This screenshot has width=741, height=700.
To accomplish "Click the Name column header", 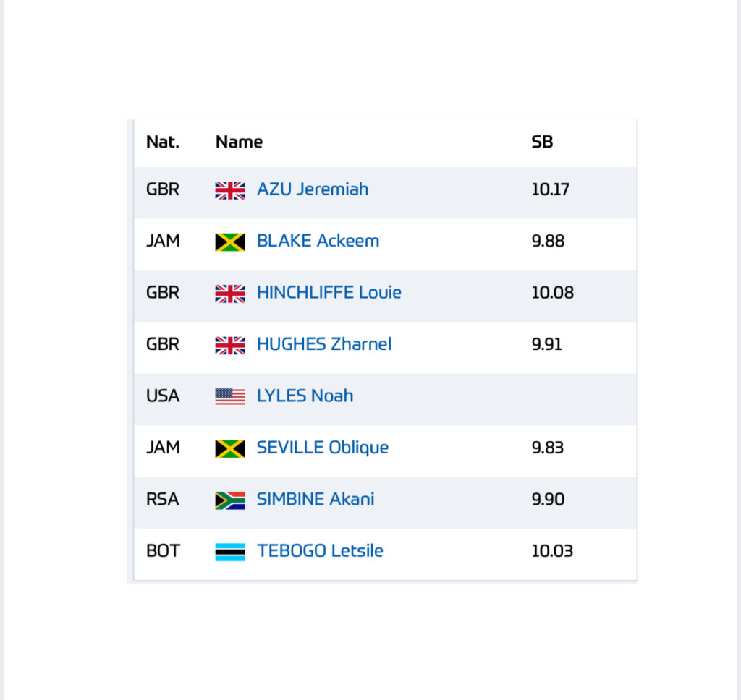I will pos(239,142).
